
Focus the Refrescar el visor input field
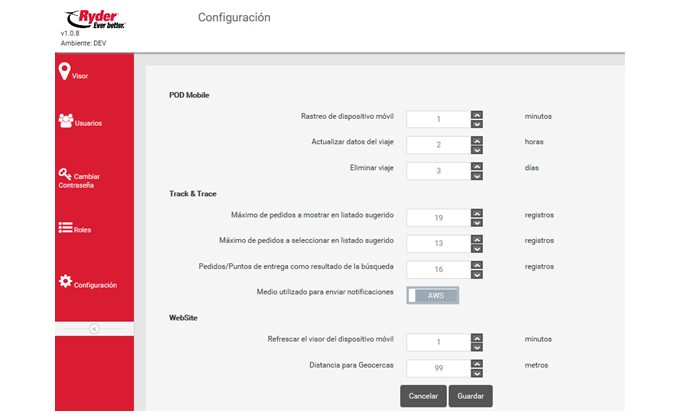click(x=438, y=341)
